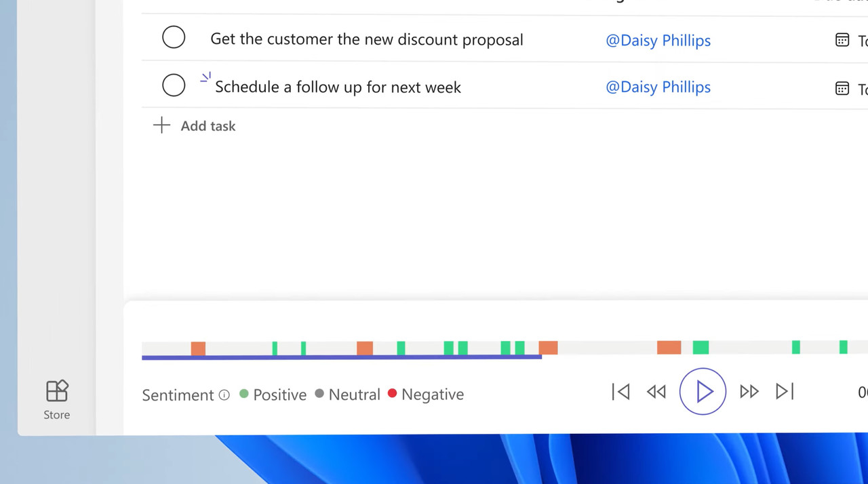Viewport: 868px width, 484px height.
Task: Open the Store app in sidebar
Action: (57, 399)
